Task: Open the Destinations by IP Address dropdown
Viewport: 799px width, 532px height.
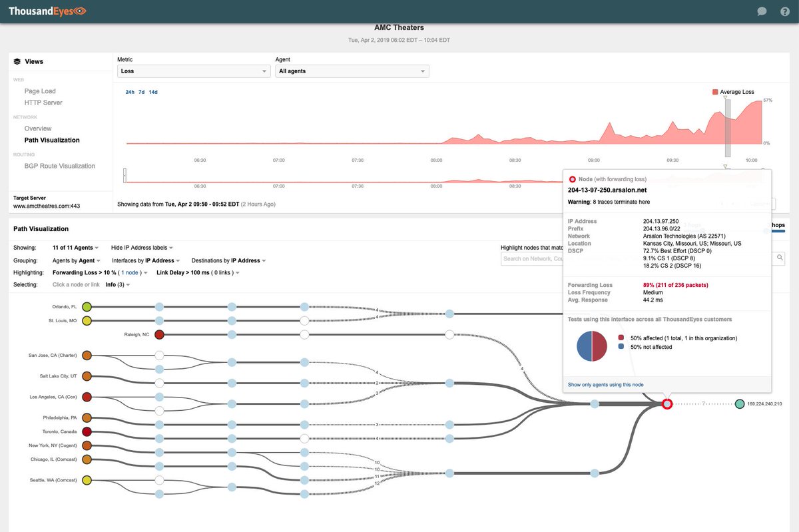Action: point(229,260)
